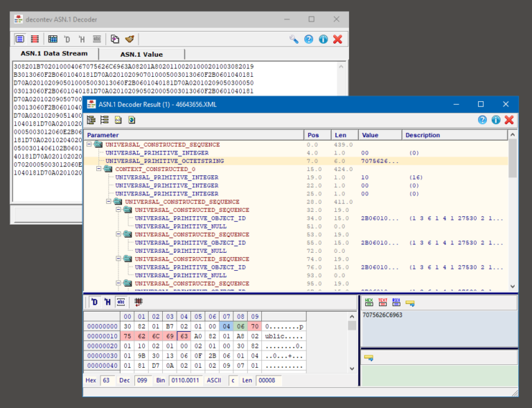Collapse the UNIVERSAL_CONSTRUCTED_SEQUENCE node at position 28.0
Viewport: 532px width, 408px height.
pyautogui.click(x=108, y=202)
